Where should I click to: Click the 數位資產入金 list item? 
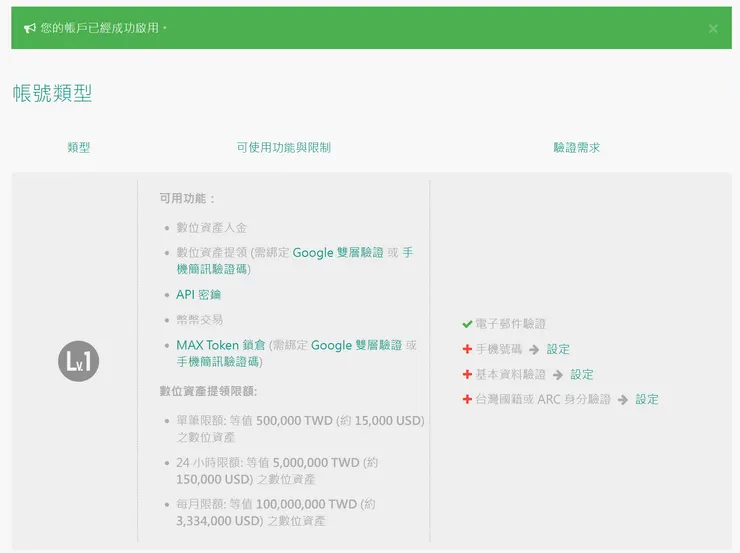[211, 228]
